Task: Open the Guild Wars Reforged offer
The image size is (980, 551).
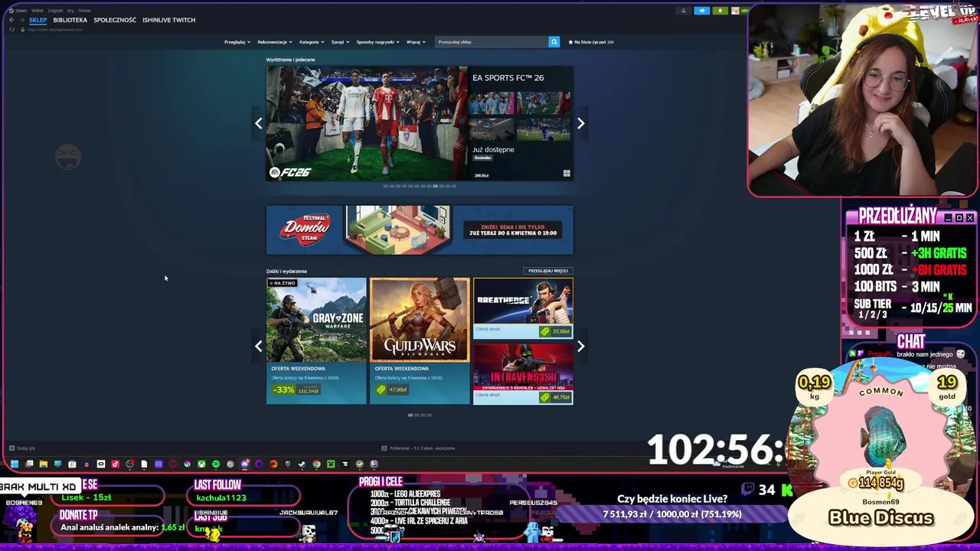Action: (420, 341)
